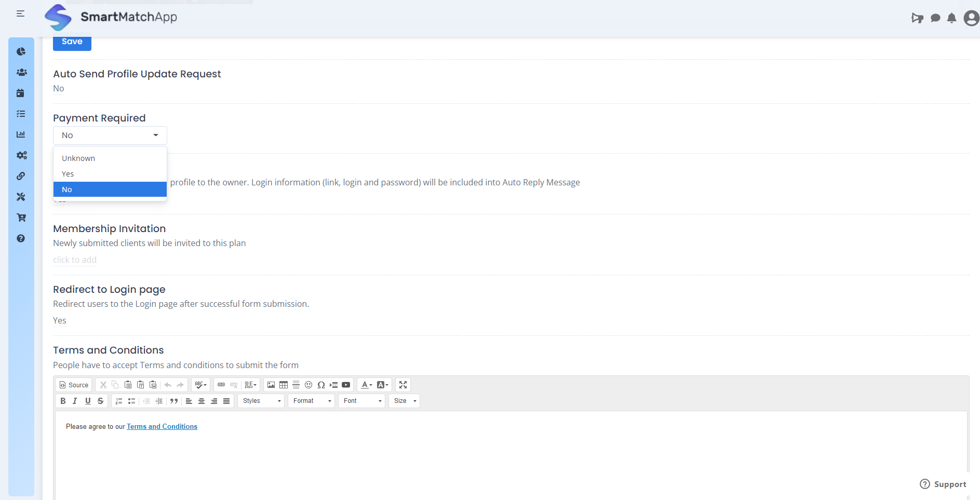Click the notifications bell icon
This screenshot has height=500, width=980.
click(951, 18)
